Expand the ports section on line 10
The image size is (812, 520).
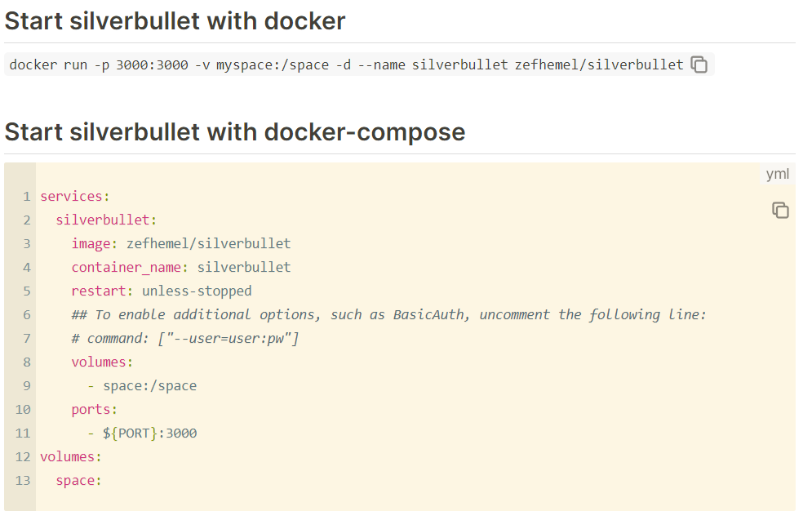click(x=90, y=409)
